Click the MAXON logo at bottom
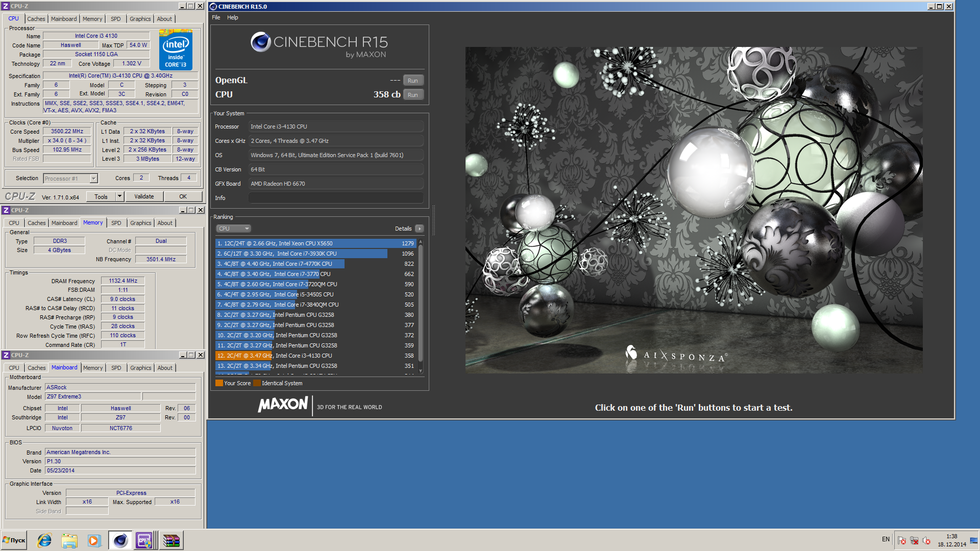The width and height of the screenshot is (980, 551). [x=283, y=405]
